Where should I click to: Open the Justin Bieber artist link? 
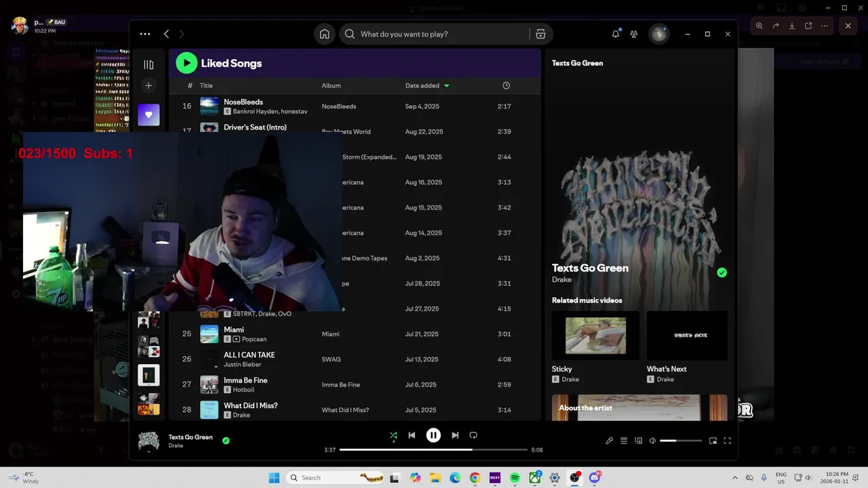pyautogui.click(x=242, y=365)
